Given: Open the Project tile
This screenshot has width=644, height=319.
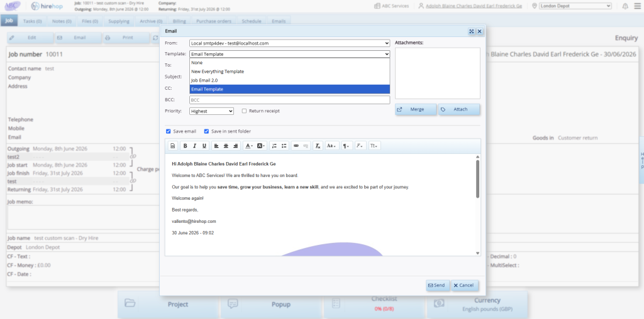Looking at the screenshot, I should (x=169, y=304).
